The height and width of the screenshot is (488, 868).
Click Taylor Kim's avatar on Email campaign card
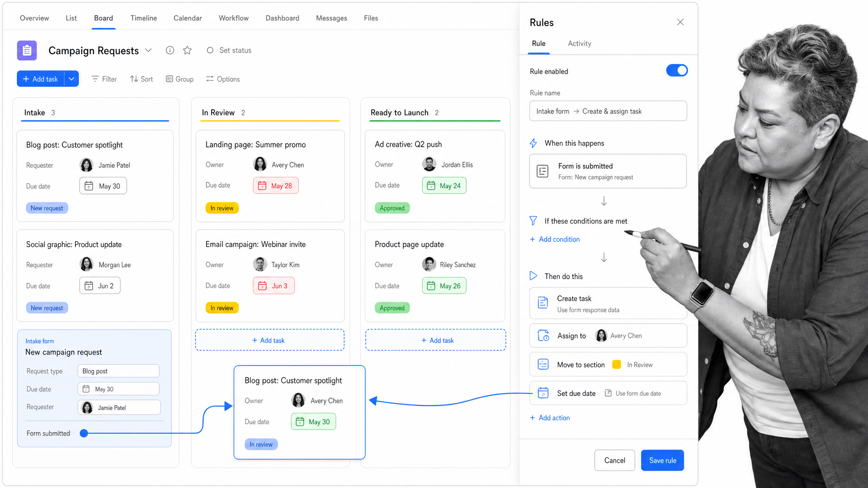click(x=260, y=264)
